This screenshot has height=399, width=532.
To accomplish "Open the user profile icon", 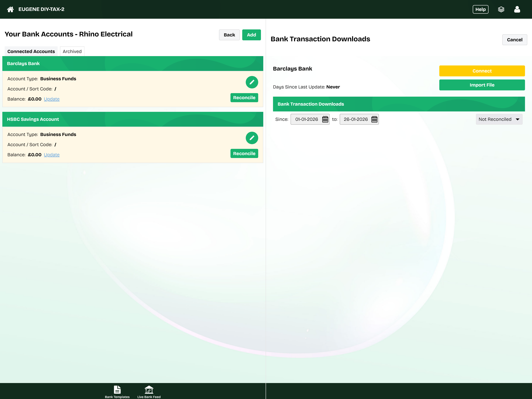I will click(517, 9).
